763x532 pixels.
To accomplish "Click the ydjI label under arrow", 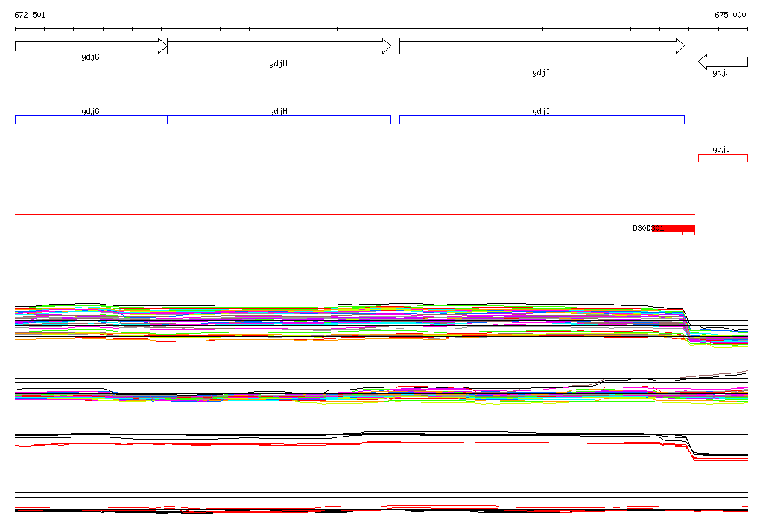I will (541, 72).
